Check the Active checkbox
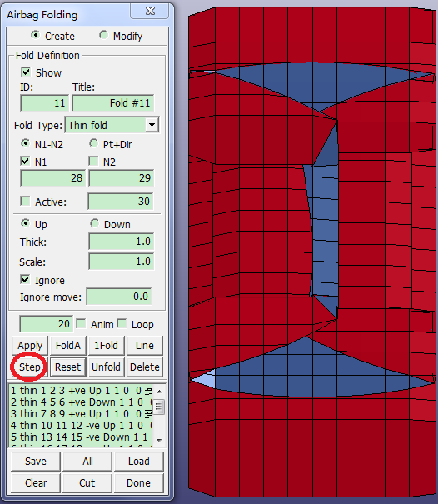 (25, 201)
